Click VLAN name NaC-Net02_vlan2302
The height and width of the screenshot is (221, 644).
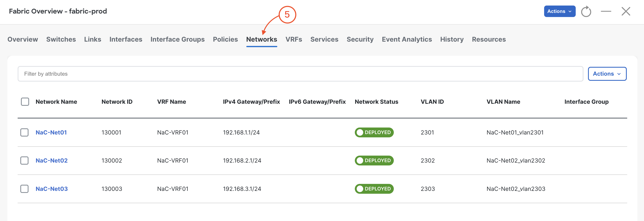click(x=516, y=161)
